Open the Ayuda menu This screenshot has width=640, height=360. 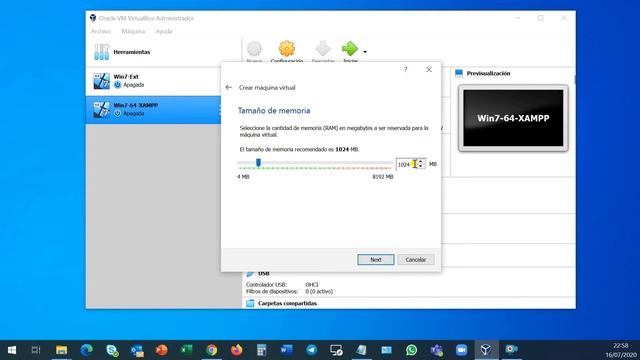(164, 31)
